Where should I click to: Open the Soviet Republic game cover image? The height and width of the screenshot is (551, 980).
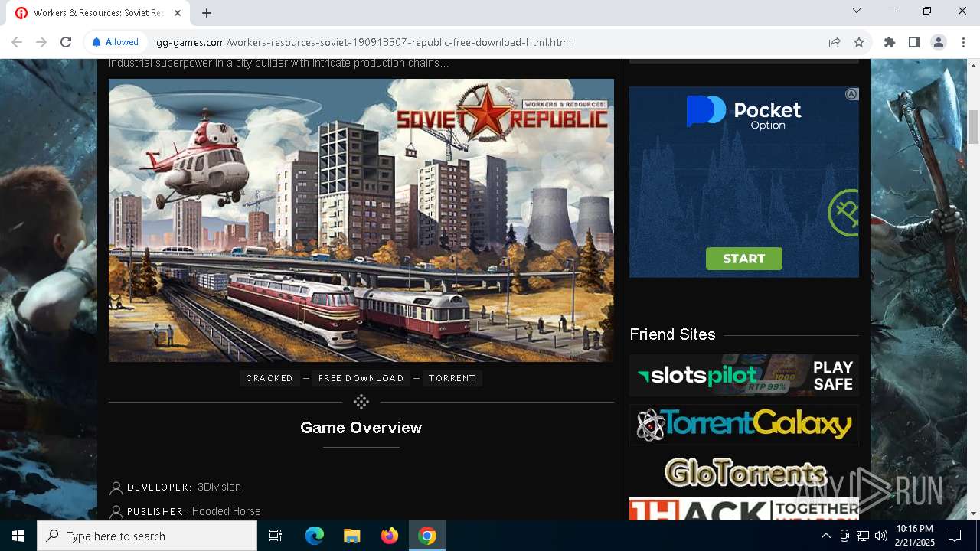click(x=361, y=220)
